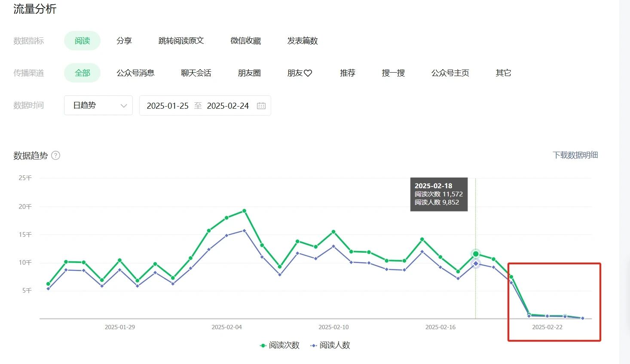Click the peak green point near 20千
This screenshot has width=630, height=364.
point(244,211)
